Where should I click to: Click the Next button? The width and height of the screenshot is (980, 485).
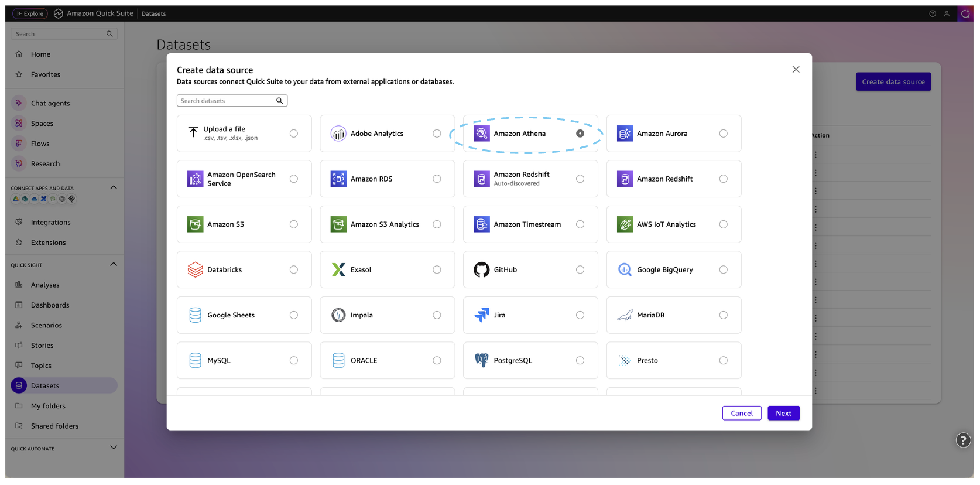(783, 413)
